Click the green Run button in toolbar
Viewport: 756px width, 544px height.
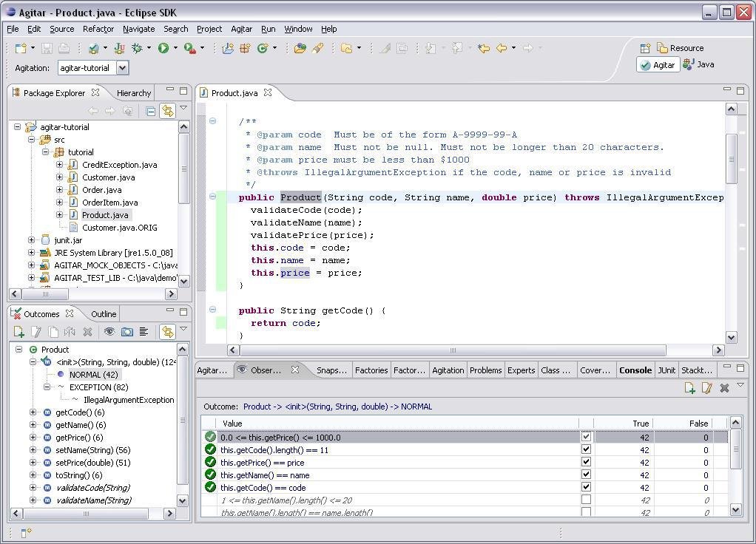pos(163,48)
